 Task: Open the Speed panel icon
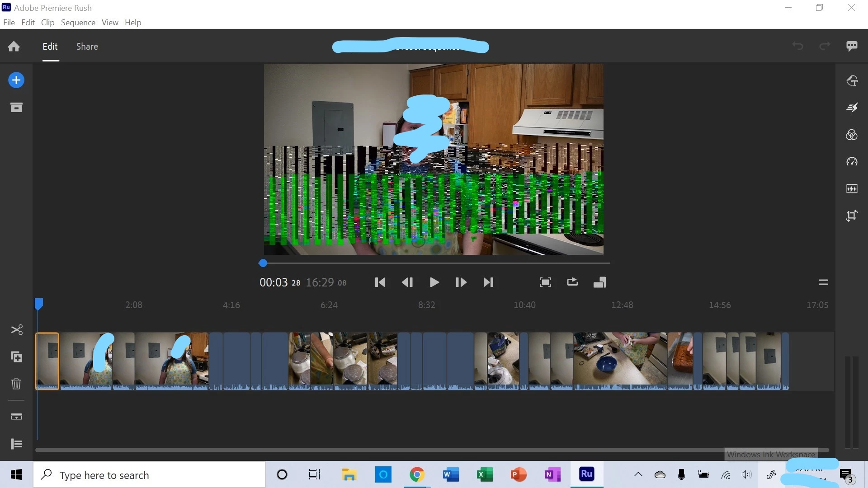[x=852, y=162]
